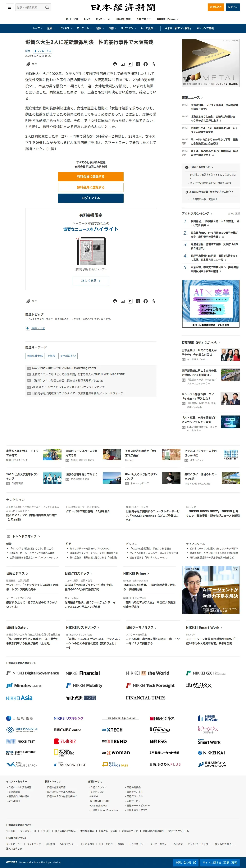The width and height of the screenshot is (246, 868).
Task: Click the print icon under the article date
Action: coord(115,64)
